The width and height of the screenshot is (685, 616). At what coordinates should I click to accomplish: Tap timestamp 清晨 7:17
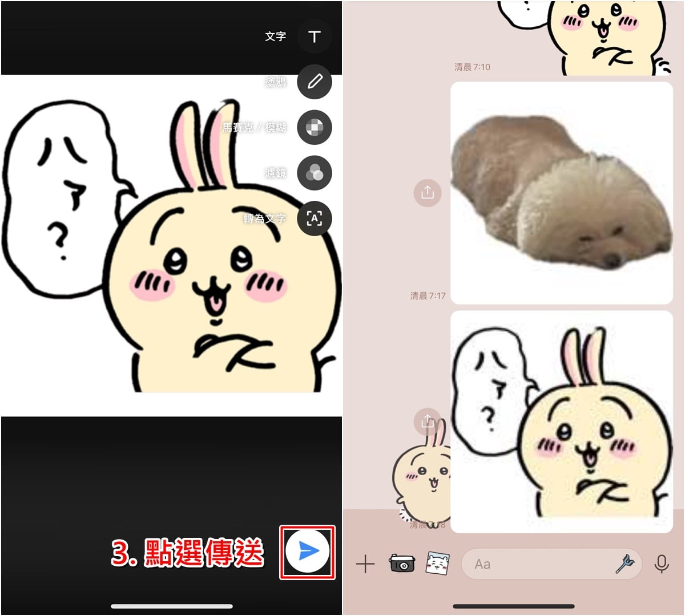(x=428, y=295)
